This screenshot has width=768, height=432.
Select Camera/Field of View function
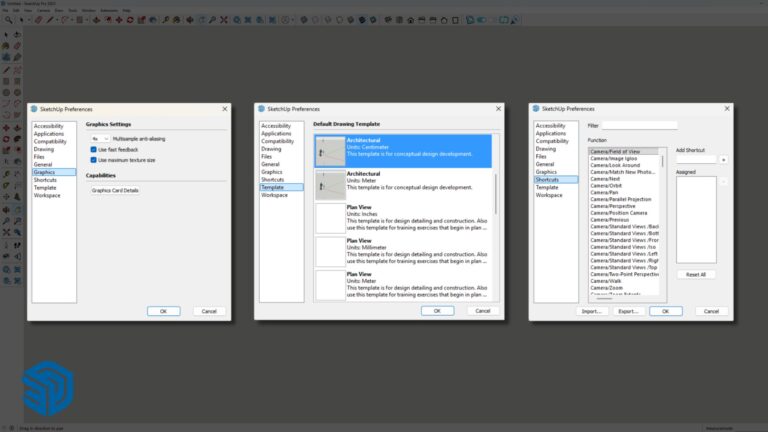pyautogui.click(x=624, y=152)
